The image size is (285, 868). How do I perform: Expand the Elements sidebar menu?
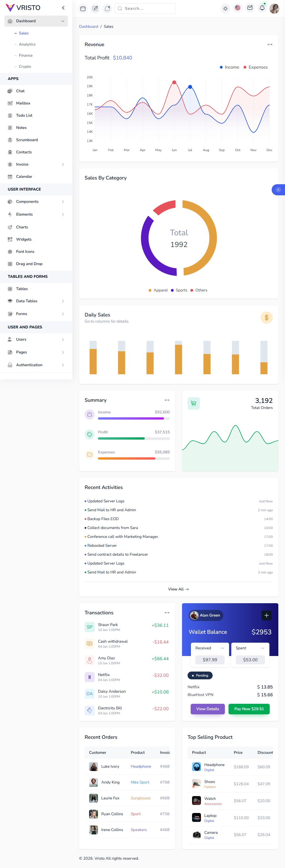[36, 214]
